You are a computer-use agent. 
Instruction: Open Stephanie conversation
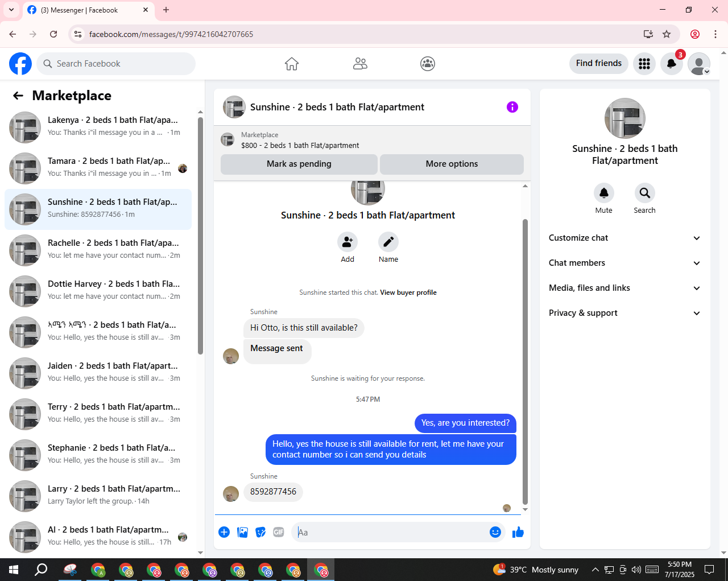pos(98,455)
